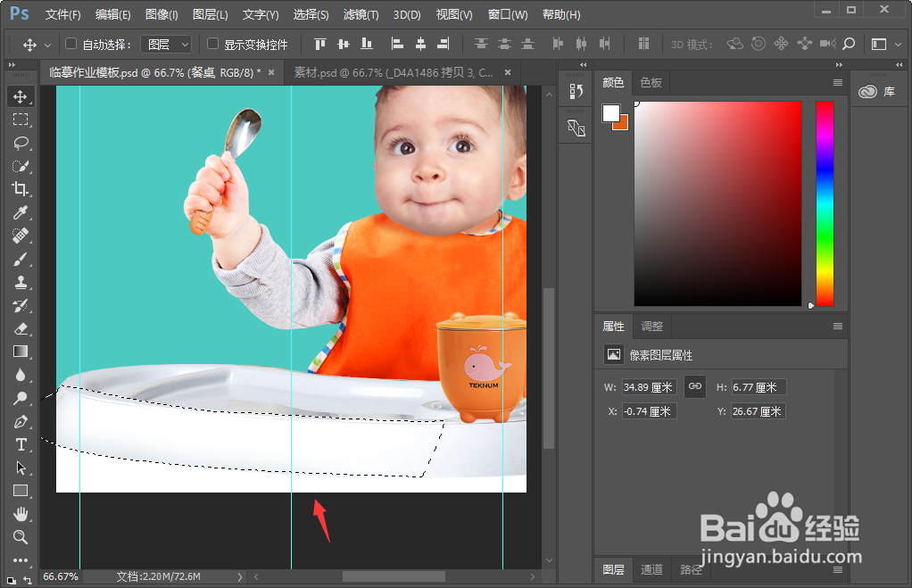Open the Libraries panel button
The width and height of the screenshot is (912, 588).
pyautogui.click(x=877, y=91)
